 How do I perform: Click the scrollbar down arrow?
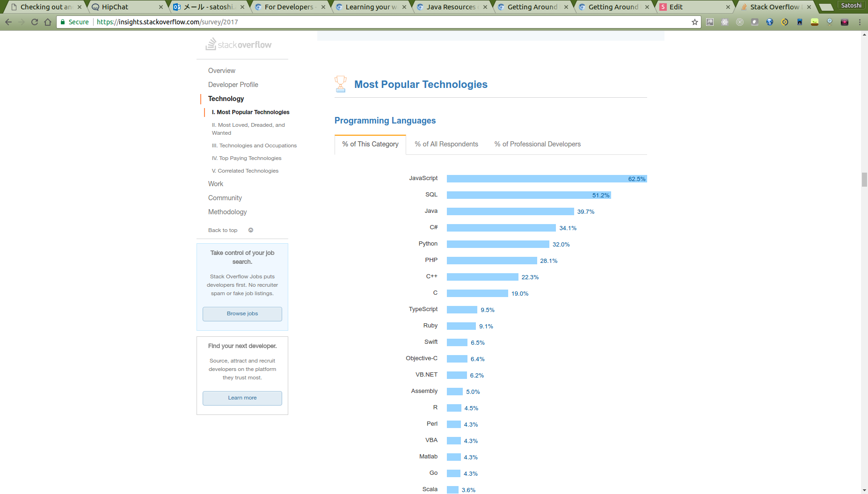point(864,490)
